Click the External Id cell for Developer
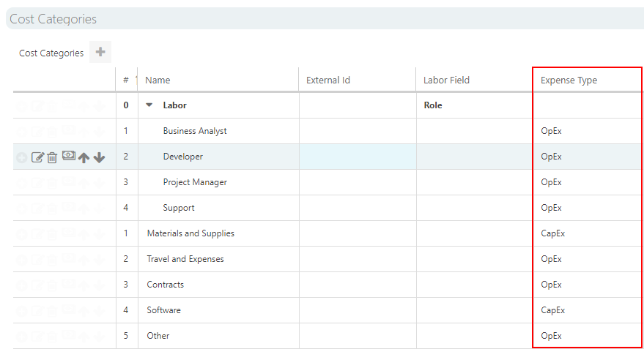 tap(358, 157)
